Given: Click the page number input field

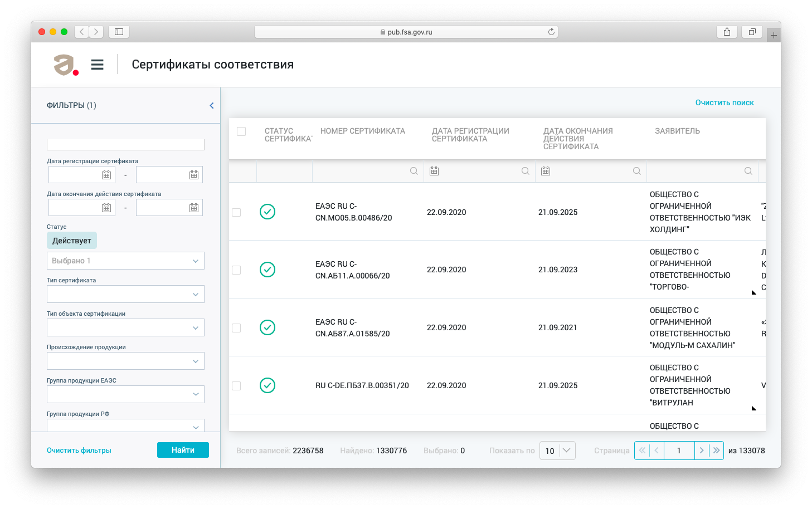Looking at the screenshot, I should tap(679, 451).
